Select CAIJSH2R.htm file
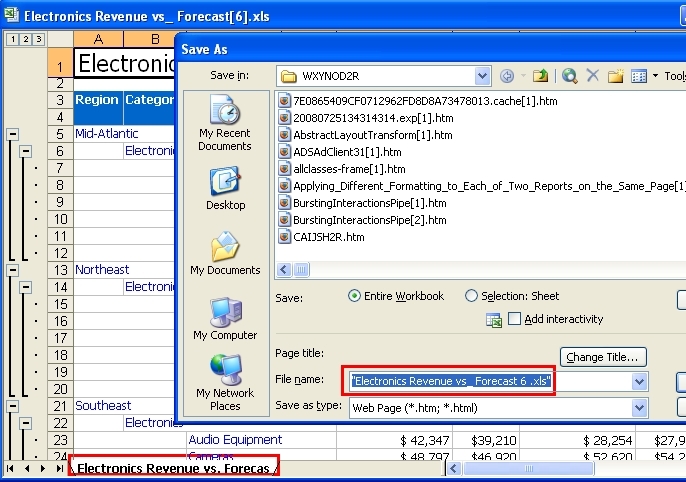The width and height of the screenshot is (686, 482). pos(322,238)
